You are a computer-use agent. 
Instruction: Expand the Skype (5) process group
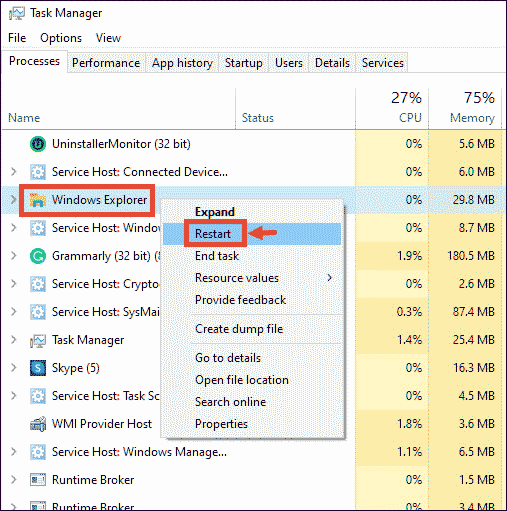(13, 368)
